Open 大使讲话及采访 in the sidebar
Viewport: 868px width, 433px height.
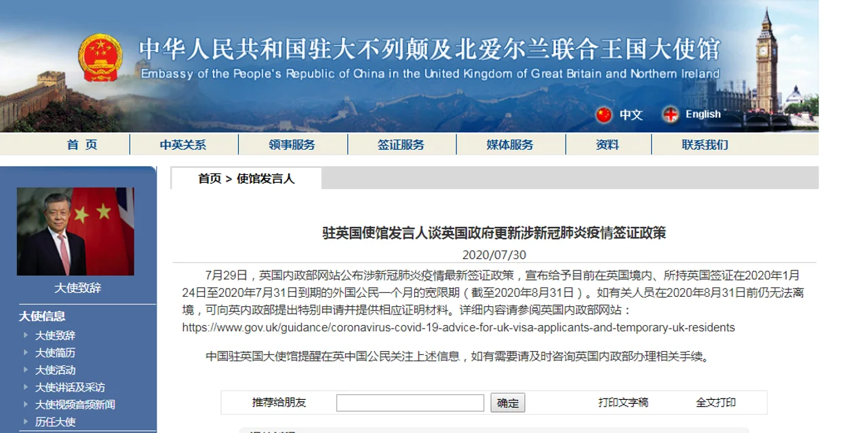tap(70, 387)
